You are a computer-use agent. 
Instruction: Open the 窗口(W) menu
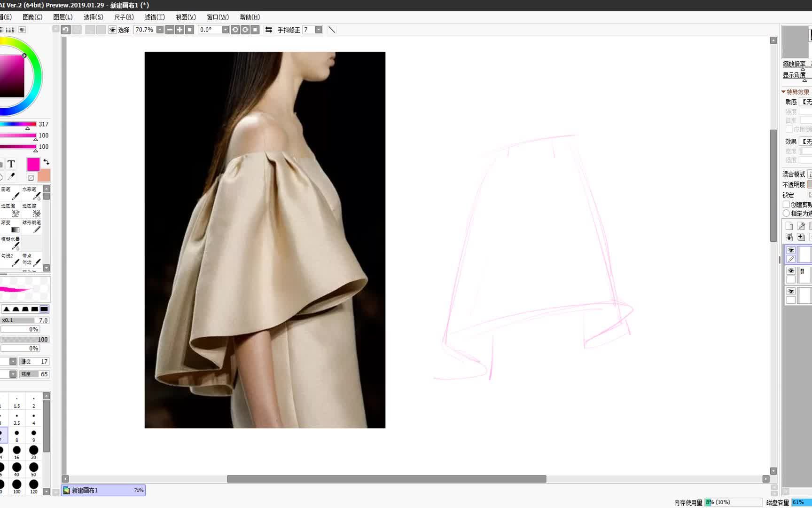click(218, 17)
